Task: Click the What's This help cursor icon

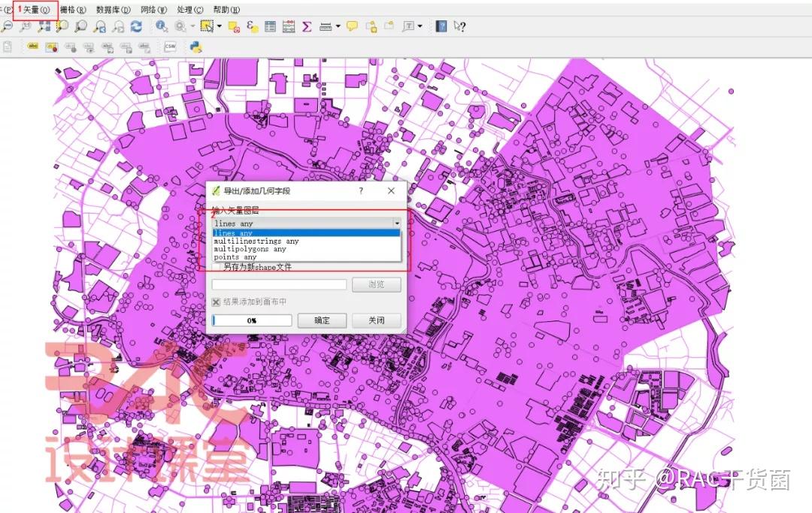Action: click(x=459, y=26)
